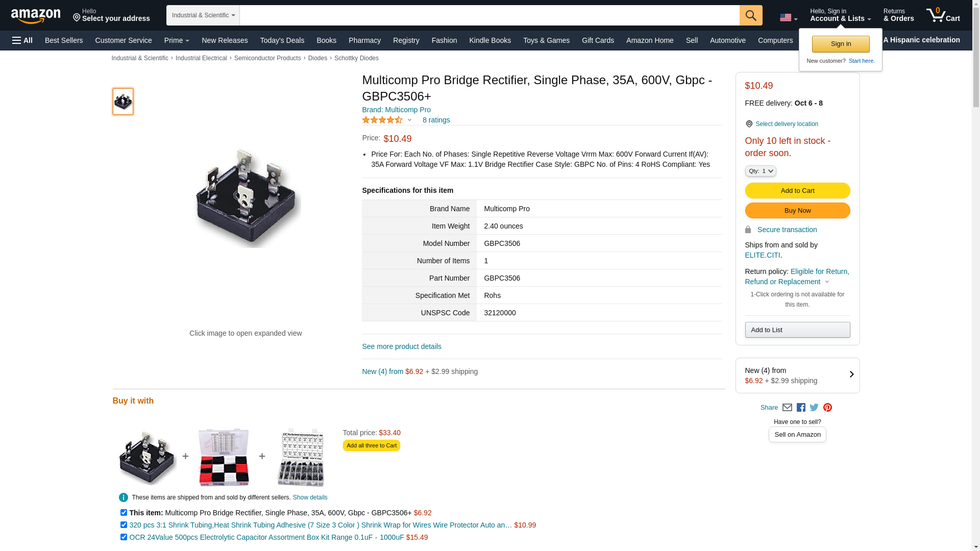
Task: Click the Add to Cart button
Action: (x=797, y=190)
